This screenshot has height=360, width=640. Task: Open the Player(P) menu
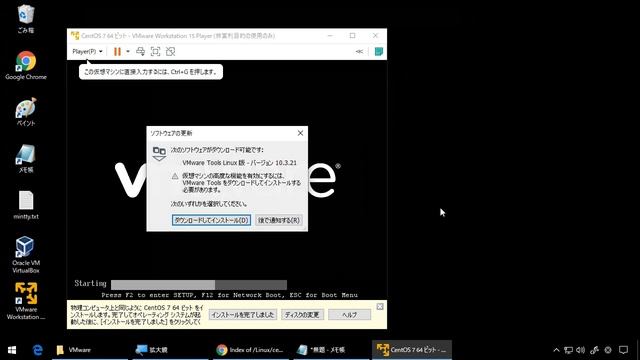pyautogui.click(x=87, y=51)
